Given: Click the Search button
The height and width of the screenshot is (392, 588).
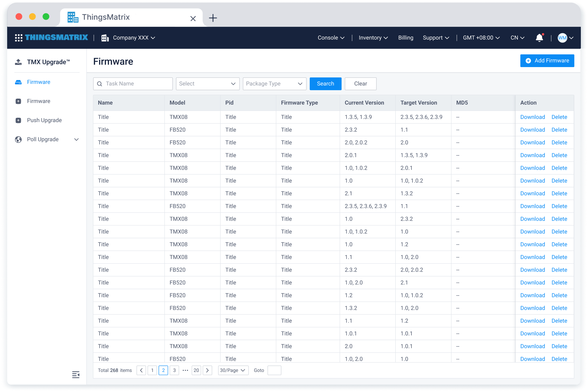Looking at the screenshot, I should (x=325, y=84).
